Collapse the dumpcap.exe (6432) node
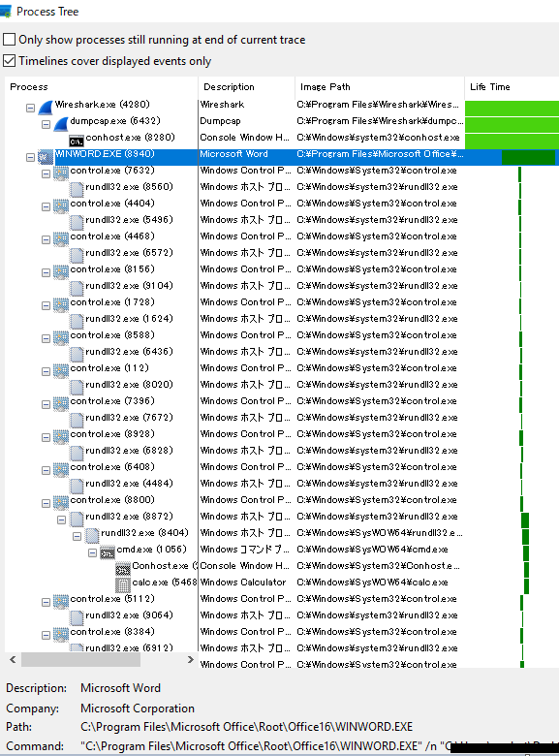The width and height of the screenshot is (559, 756). point(46,124)
